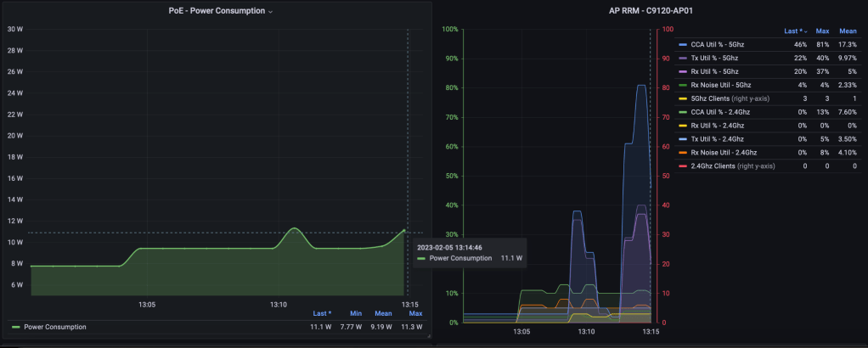Click the Power Consumption legend label
The image size is (868, 348).
tap(54, 327)
